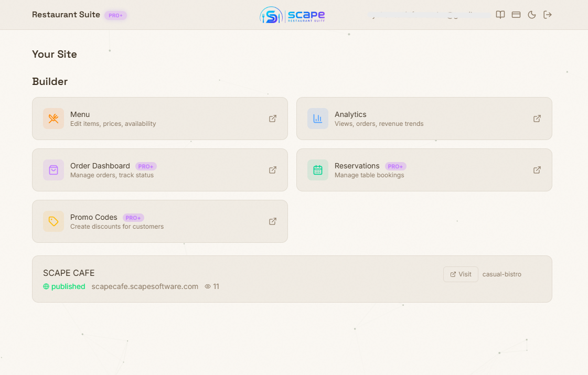Viewport: 588px width, 375px height.
Task: Visit the SCAPE CAFE site
Action: 461,274
